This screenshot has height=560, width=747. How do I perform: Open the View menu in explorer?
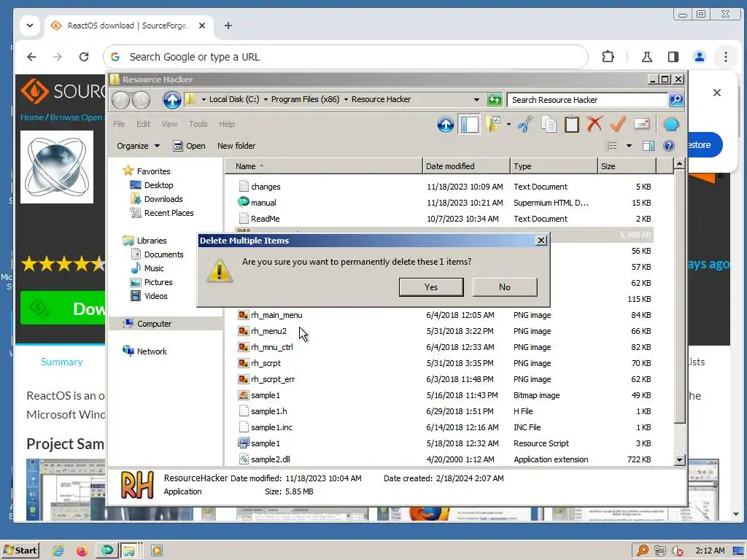click(x=169, y=124)
